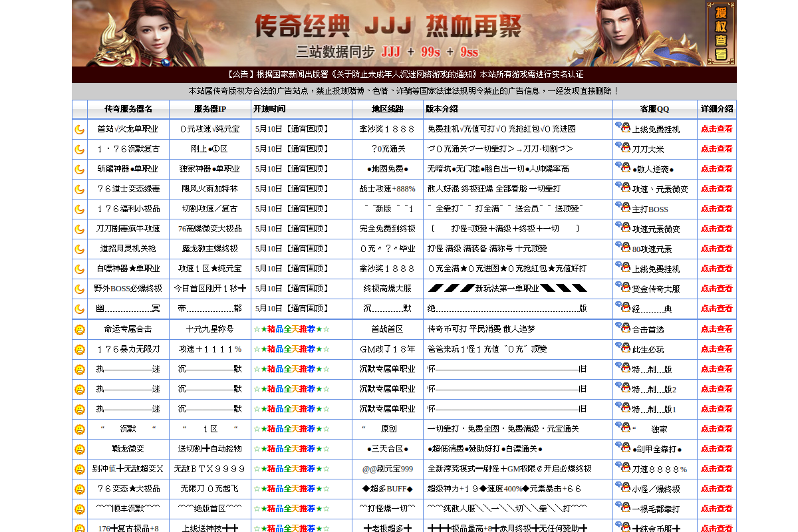Image resolution: width=798 pixels, height=532 pixels.
Task: Open server link 戰龙微变
Action: pyautogui.click(x=128, y=449)
